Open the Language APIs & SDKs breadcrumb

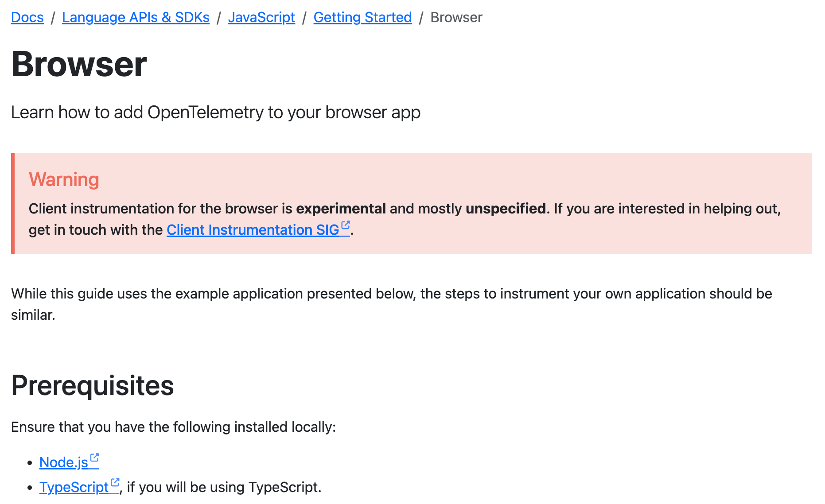[x=136, y=17]
